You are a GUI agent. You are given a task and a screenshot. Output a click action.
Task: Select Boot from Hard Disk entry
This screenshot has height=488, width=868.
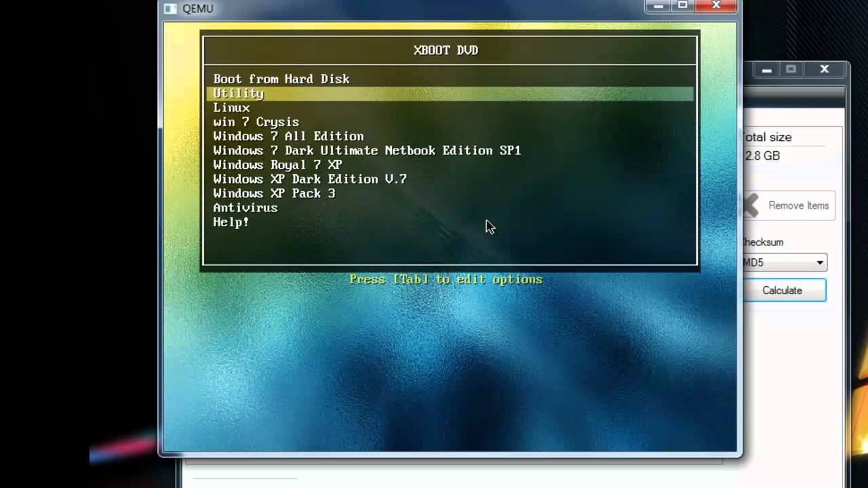point(281,79)
